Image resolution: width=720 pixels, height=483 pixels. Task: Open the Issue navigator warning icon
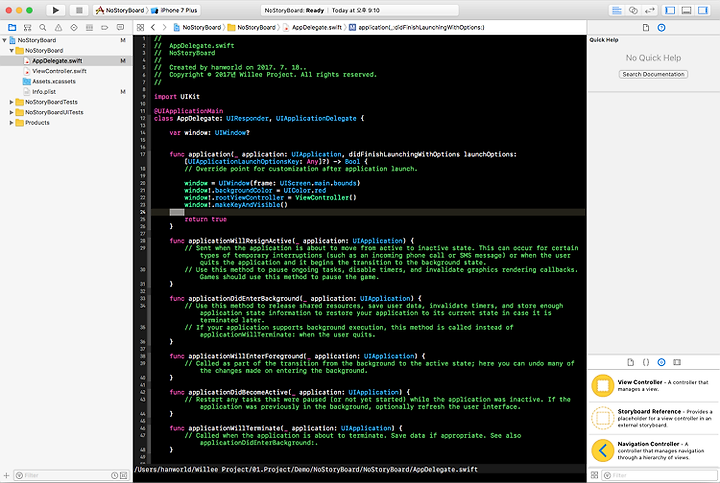pos(58,28)
